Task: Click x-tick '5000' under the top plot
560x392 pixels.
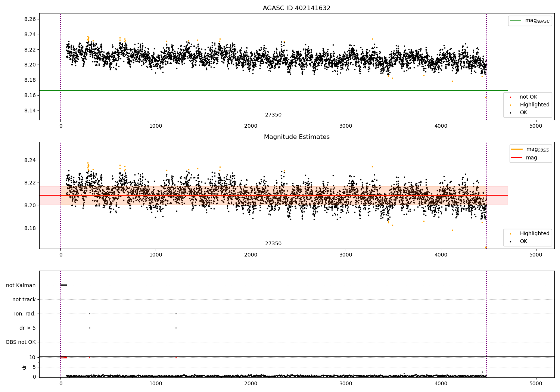Action: click(536, 126)
